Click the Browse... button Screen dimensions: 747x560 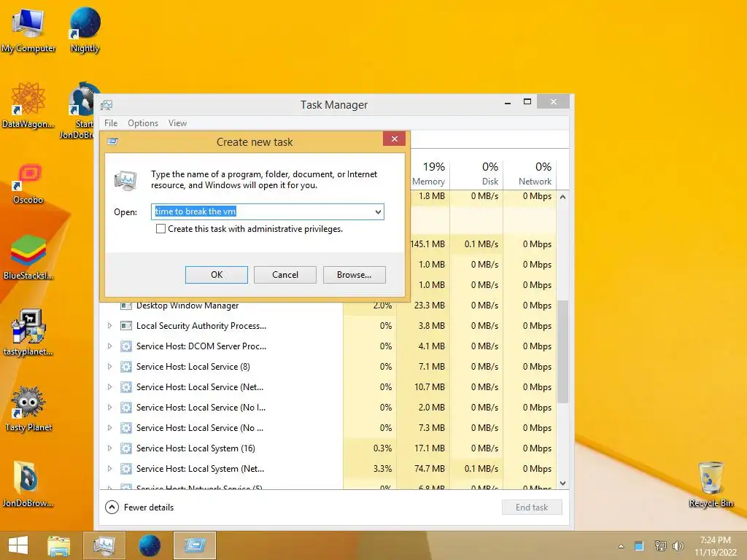(x=354, y=275)
